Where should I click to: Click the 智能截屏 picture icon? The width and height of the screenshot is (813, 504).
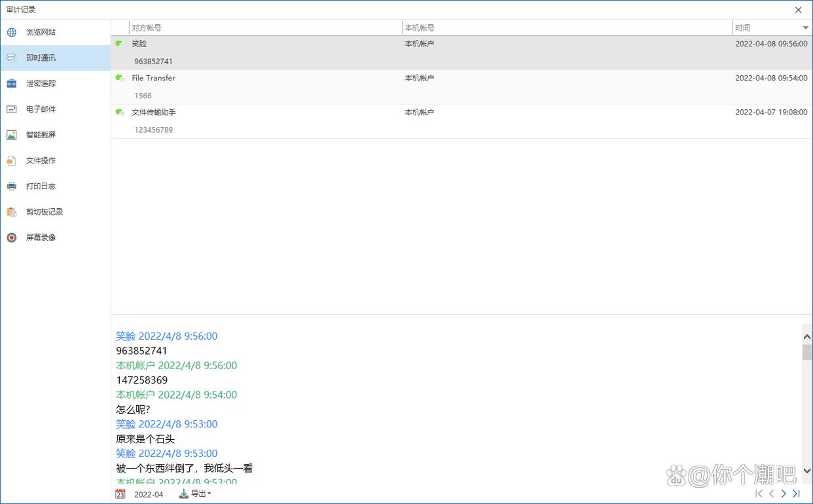12,135
